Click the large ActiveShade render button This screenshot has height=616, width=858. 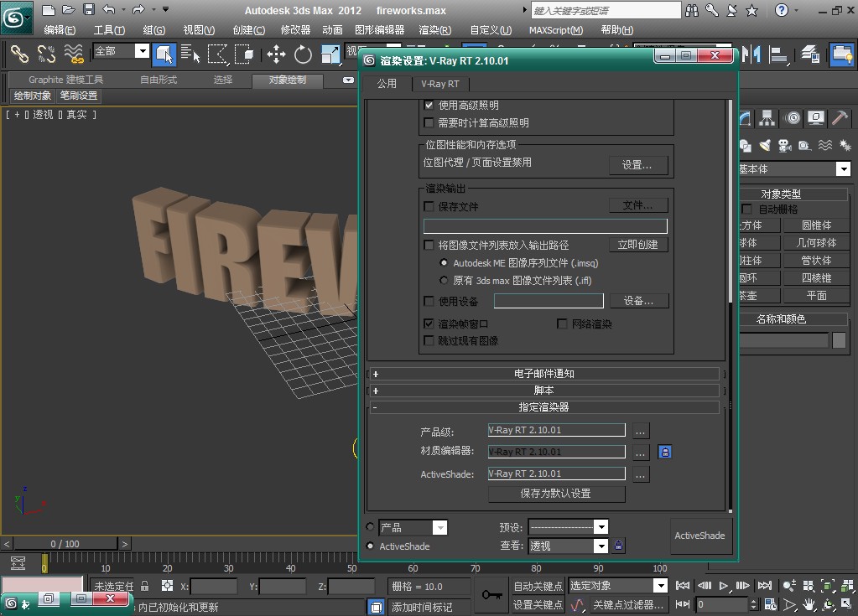click(x=699, y=536)
